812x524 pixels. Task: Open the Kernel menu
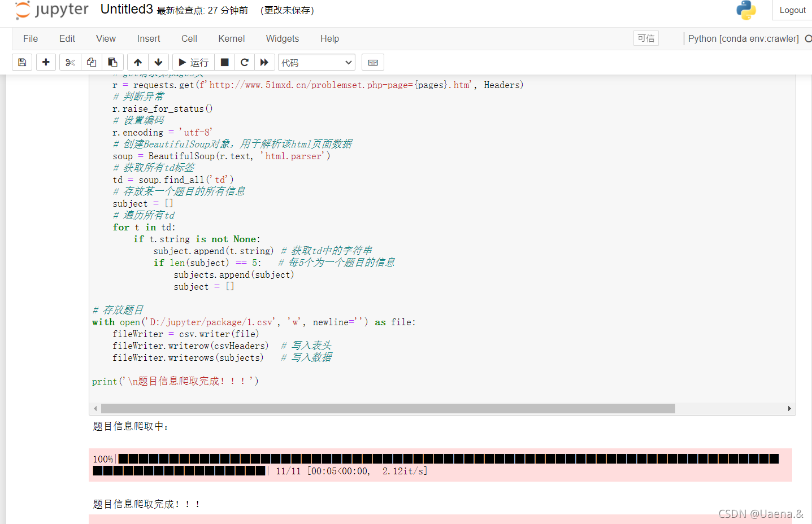pos(232,38)
